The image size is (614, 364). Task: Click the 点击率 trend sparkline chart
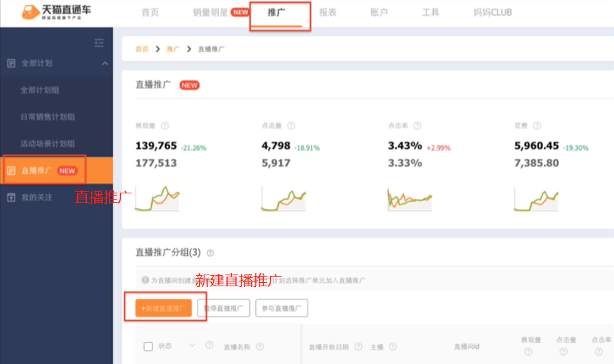410,198
